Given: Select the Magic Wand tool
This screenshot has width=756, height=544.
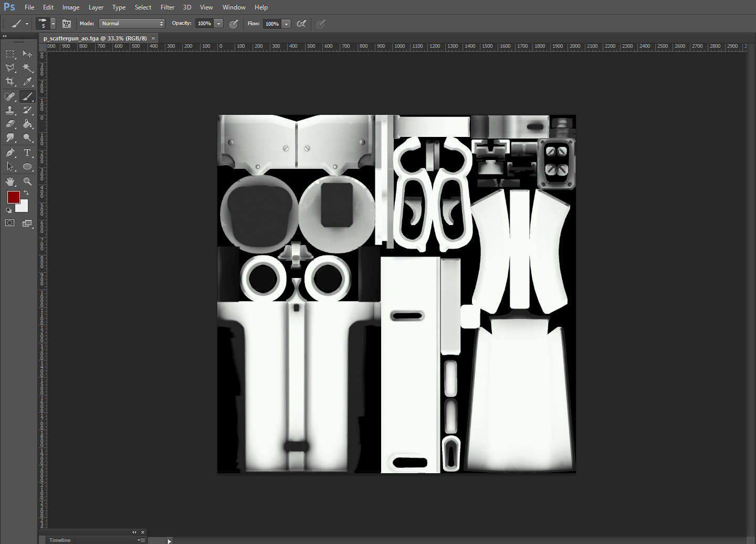Looking at the screenshot, I should coord(27,68).
